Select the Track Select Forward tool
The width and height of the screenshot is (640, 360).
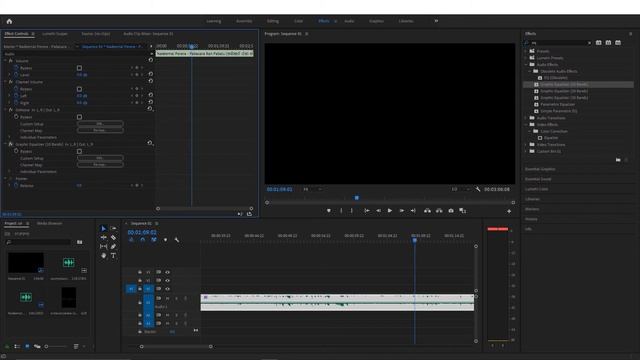[x=113, y=229]
